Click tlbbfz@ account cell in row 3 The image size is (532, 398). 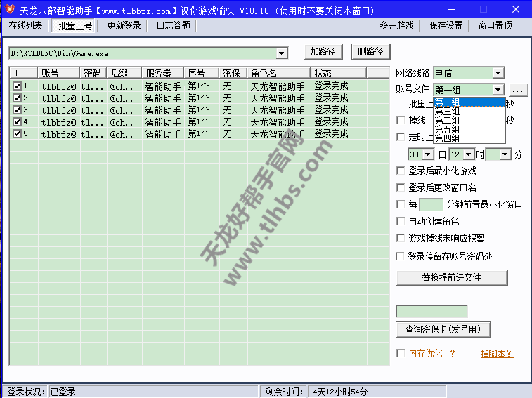click(59, 110)
